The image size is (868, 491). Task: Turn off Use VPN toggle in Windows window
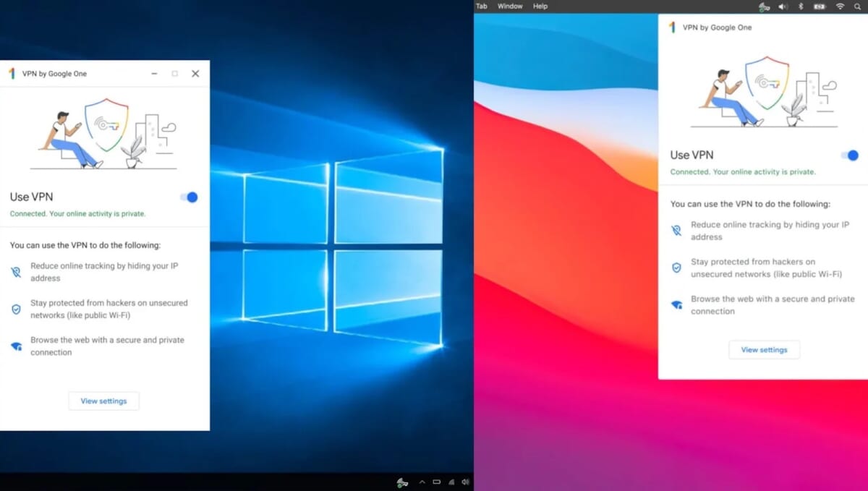[189, 197]
